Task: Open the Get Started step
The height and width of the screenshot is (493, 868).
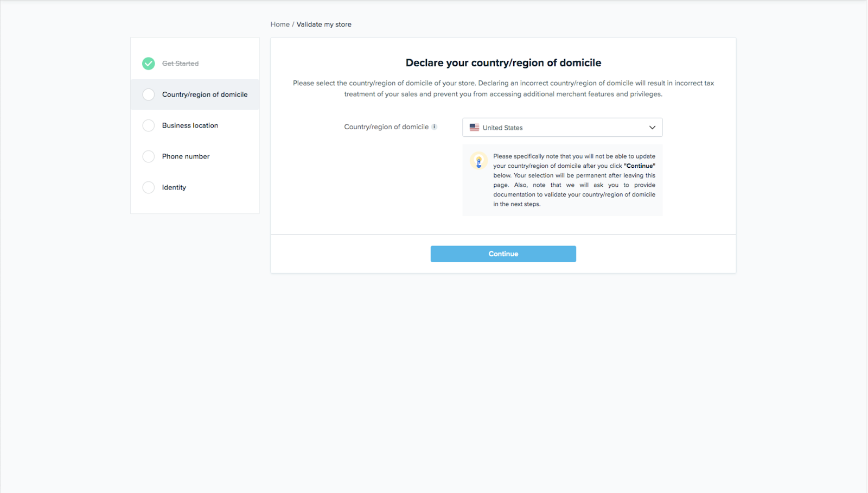Action: pyautogui.click(x=180, y=64)
